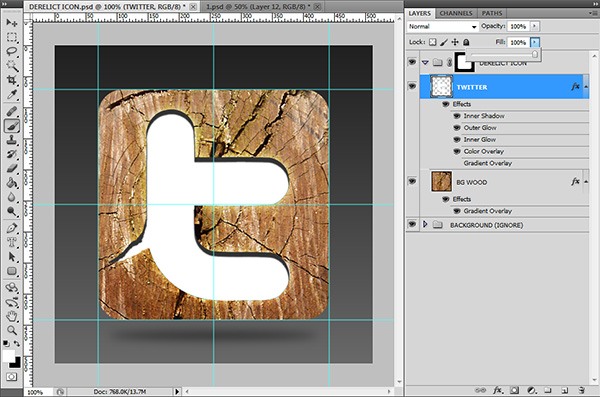
Task: Select the Dodge tool
Action: click(x=11, y=211)
